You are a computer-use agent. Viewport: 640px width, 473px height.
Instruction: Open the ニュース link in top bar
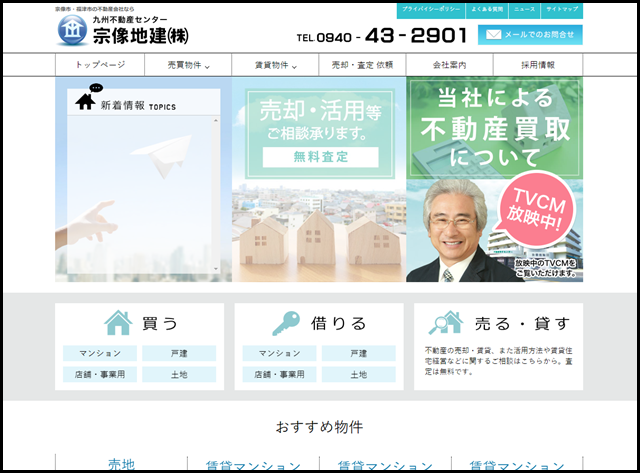tap(524, 9)
